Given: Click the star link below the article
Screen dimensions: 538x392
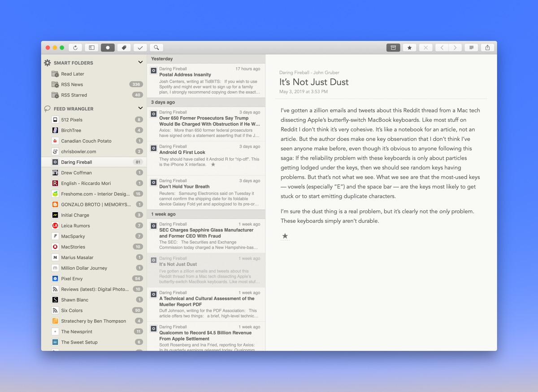Looking at the screenshot, I should coord(285,236).
